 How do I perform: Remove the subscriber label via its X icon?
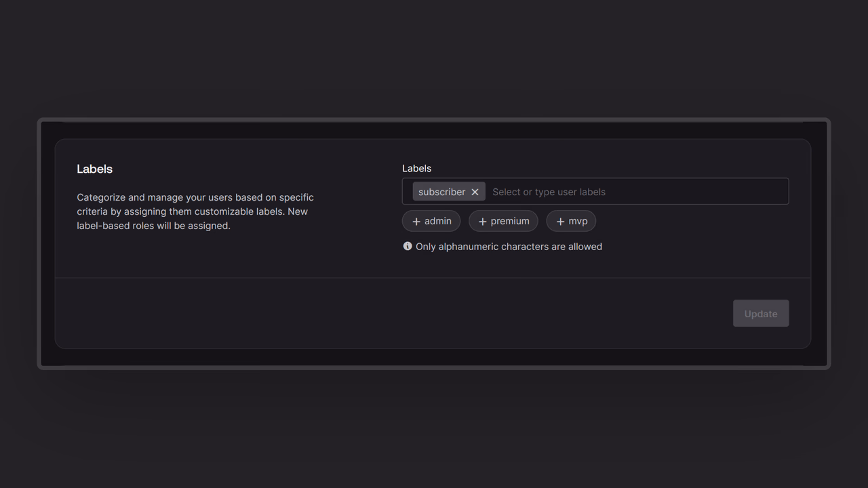pos(475,192)
